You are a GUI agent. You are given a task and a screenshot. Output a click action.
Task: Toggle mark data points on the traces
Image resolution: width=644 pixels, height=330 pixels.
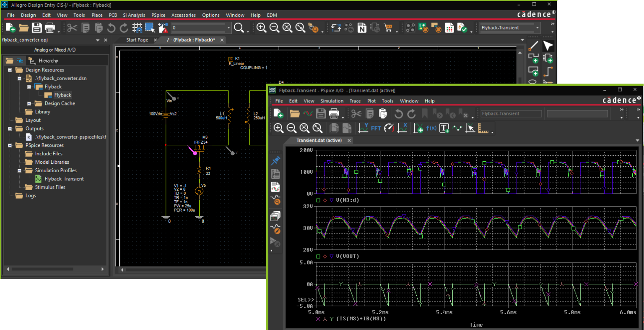[x=457, y=128]
